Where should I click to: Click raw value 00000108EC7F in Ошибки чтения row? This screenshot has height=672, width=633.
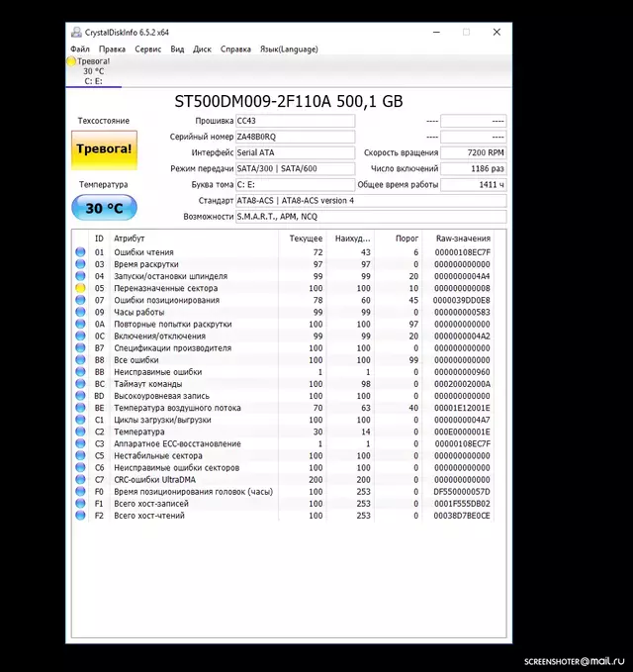pyautogui.click(x=463, y=252)
